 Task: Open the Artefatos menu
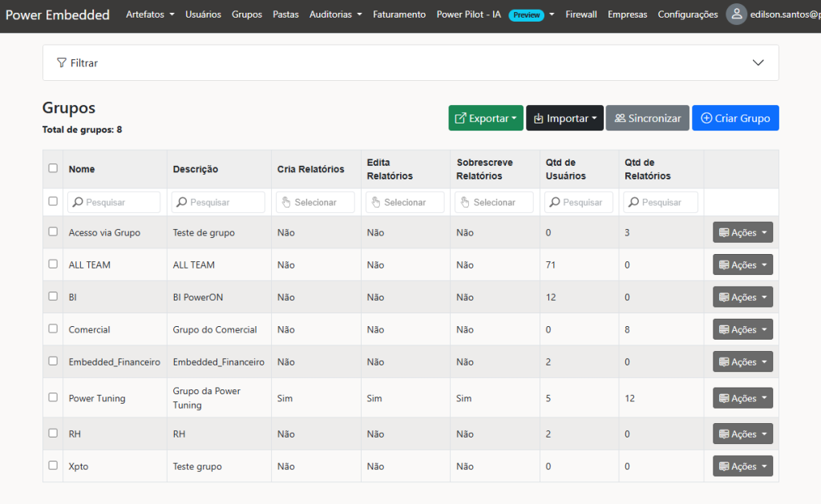coord(150,14)
